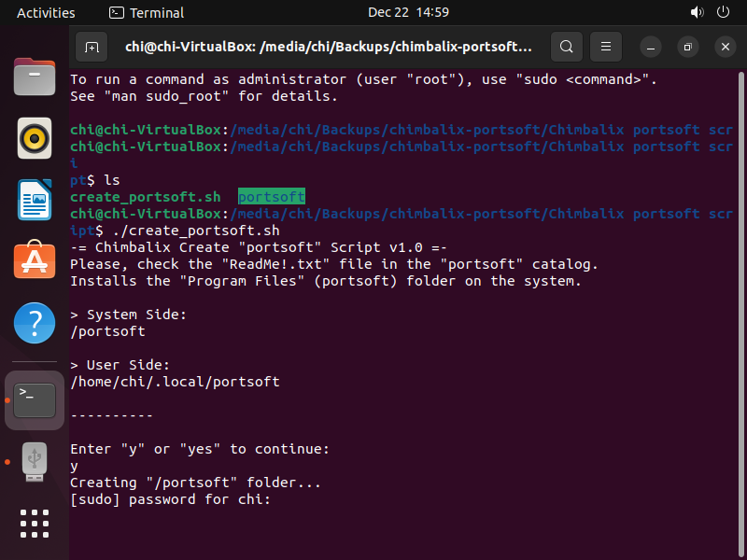
Task: Open the power system menu
Action: (x=723, y=13)
